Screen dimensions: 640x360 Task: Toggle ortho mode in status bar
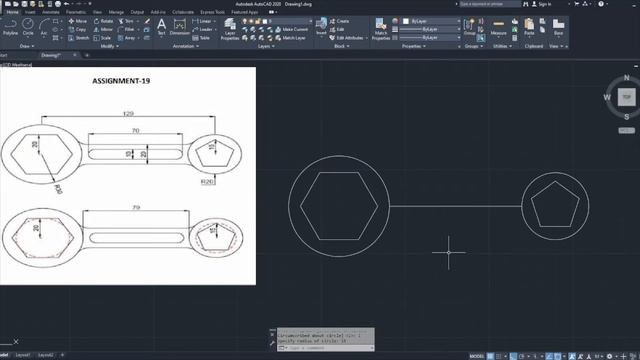pyautogui.click(x=513, y=356)
